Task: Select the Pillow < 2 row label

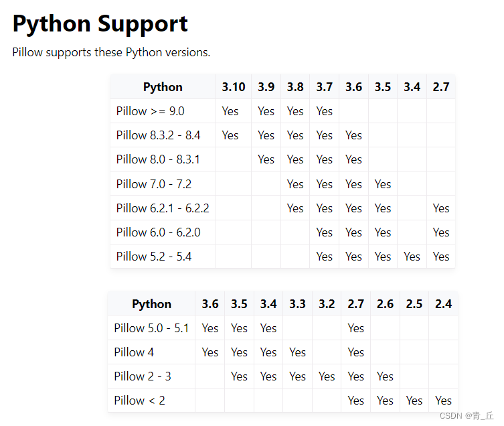Action: coord(139,401)
